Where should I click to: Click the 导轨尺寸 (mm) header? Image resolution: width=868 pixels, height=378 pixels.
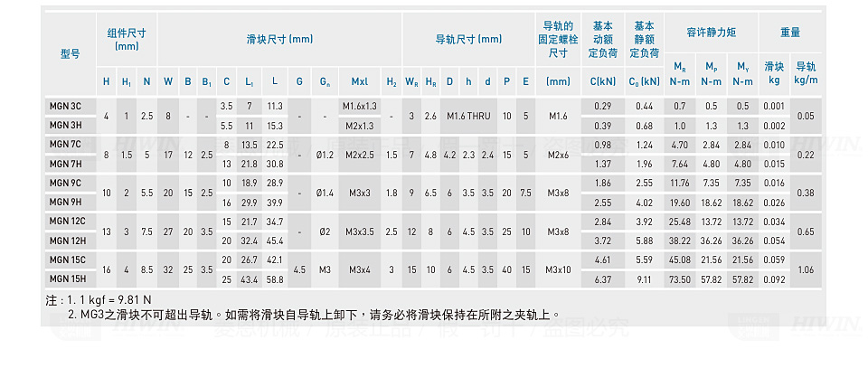click(x=467, y=39)
